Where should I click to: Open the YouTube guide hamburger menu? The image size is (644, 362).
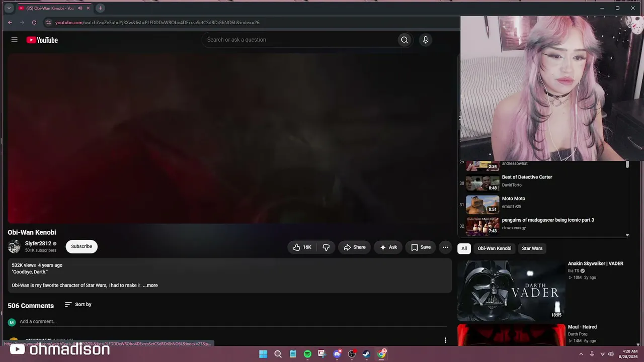pyautogui.click(x=15, y=40)
